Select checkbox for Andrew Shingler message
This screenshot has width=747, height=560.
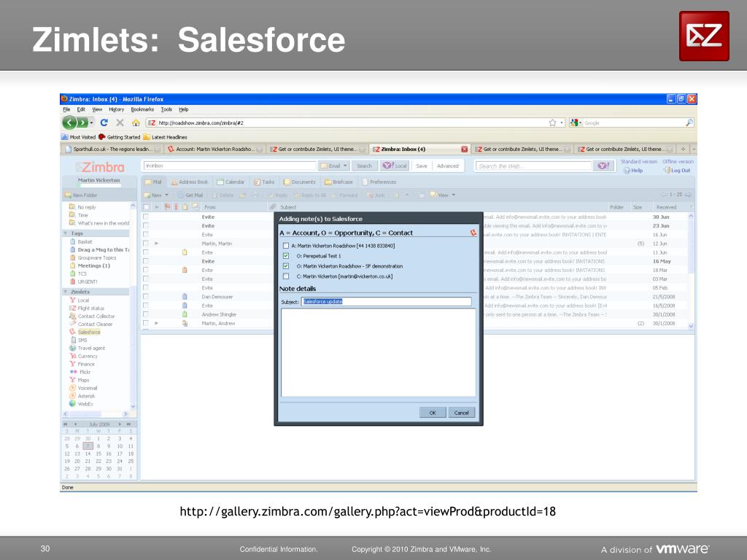pyautogui.click(x=146, y=314)
